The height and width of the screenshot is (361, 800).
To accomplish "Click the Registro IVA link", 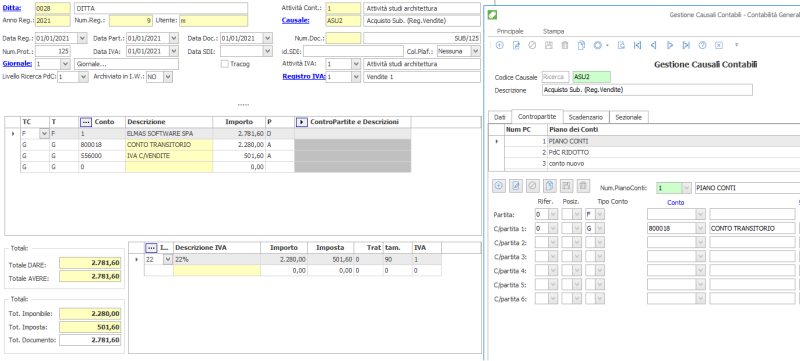I will (x=304, y=77).
